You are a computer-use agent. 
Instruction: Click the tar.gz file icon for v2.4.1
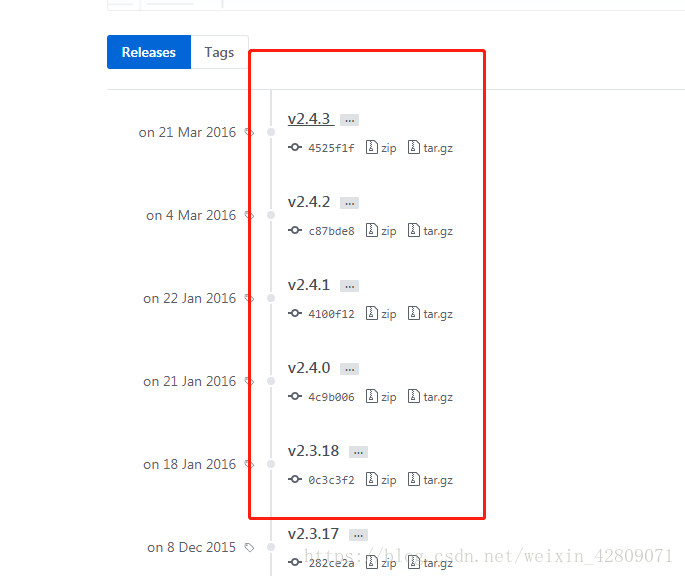(414, 313)
